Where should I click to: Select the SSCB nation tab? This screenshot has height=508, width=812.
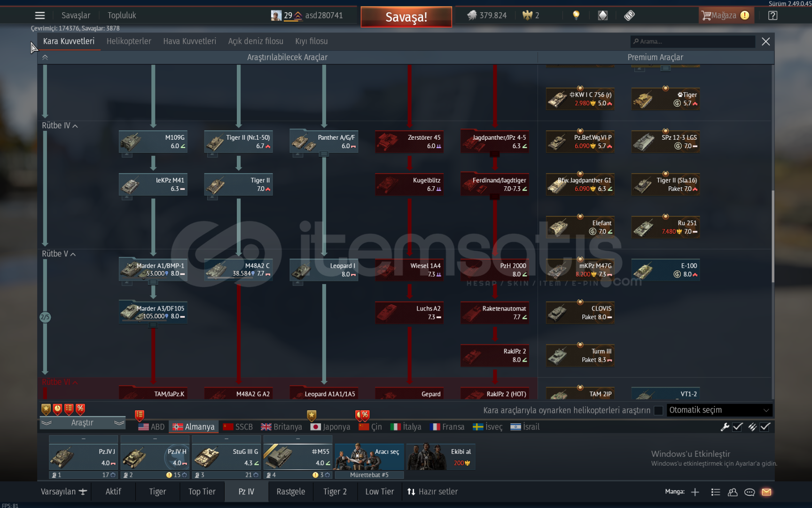(x=238, y=427)
